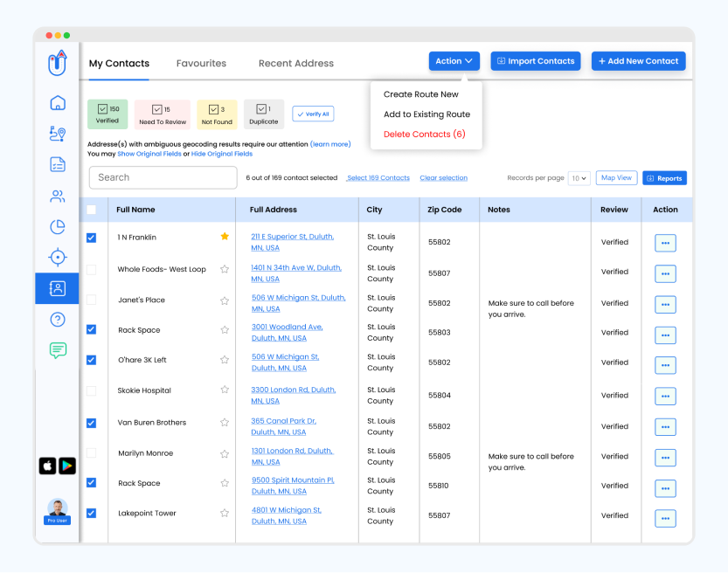Open the Records per page dropdown
This screenshot has height=573, width=728.
(579, 178)
